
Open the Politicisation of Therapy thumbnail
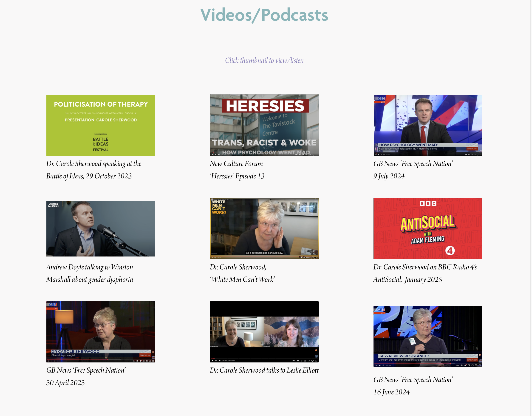[x=101, y=125]
